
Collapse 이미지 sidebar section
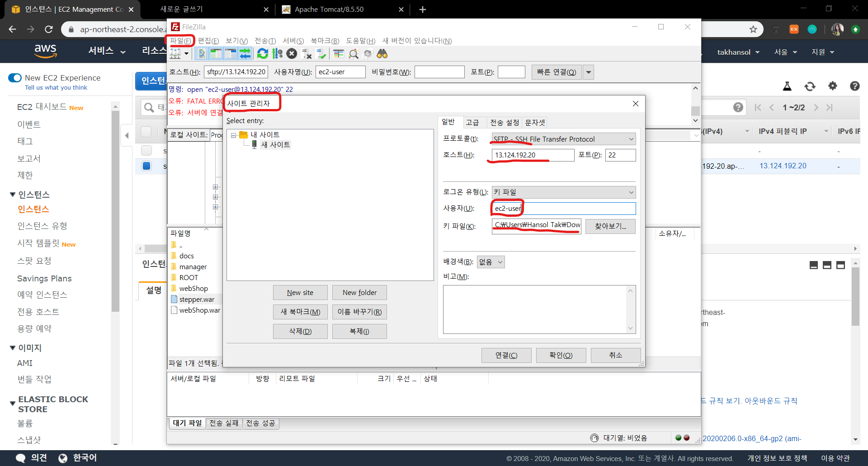point(12,348)
